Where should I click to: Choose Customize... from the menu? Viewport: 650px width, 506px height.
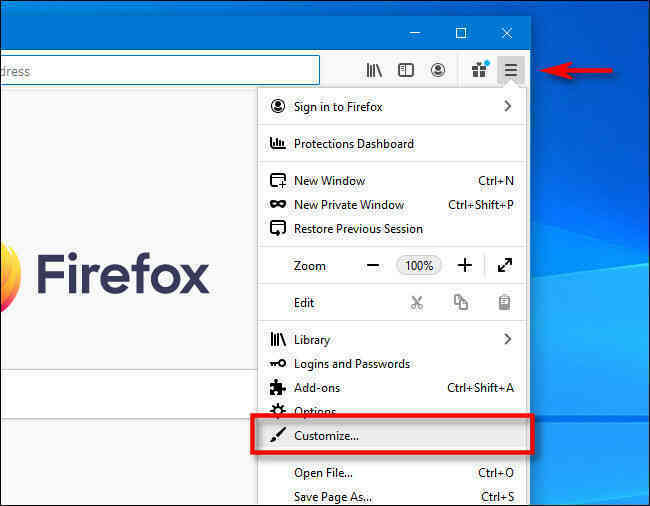coord(392,436)
